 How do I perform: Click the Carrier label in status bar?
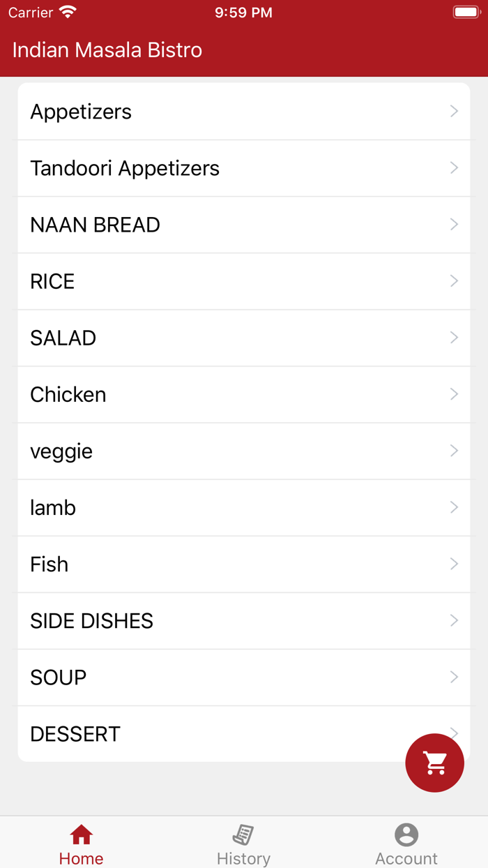[x=29, y=12]
